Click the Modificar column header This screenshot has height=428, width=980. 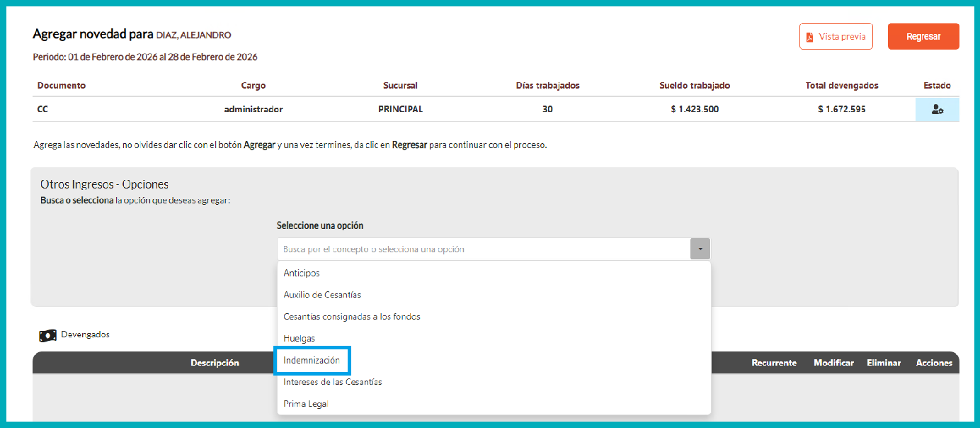pos(833,363)
